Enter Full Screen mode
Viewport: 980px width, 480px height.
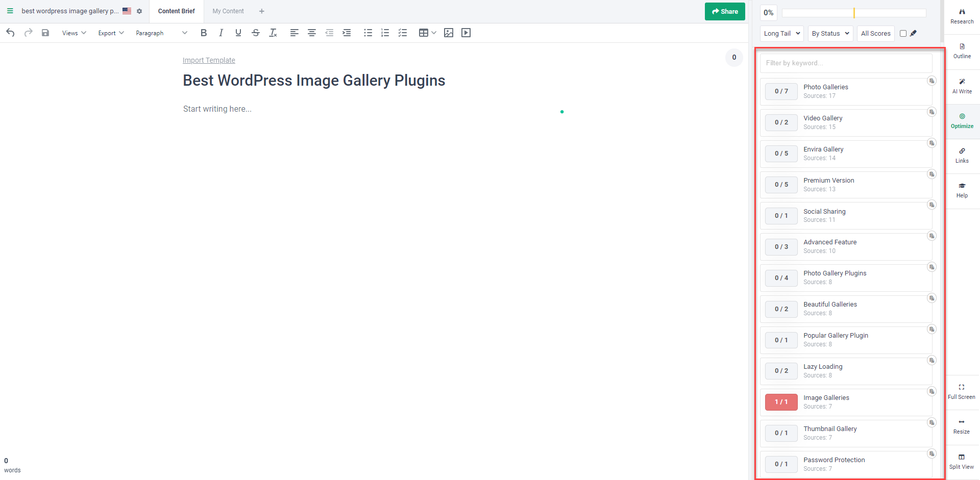[962, 392]
